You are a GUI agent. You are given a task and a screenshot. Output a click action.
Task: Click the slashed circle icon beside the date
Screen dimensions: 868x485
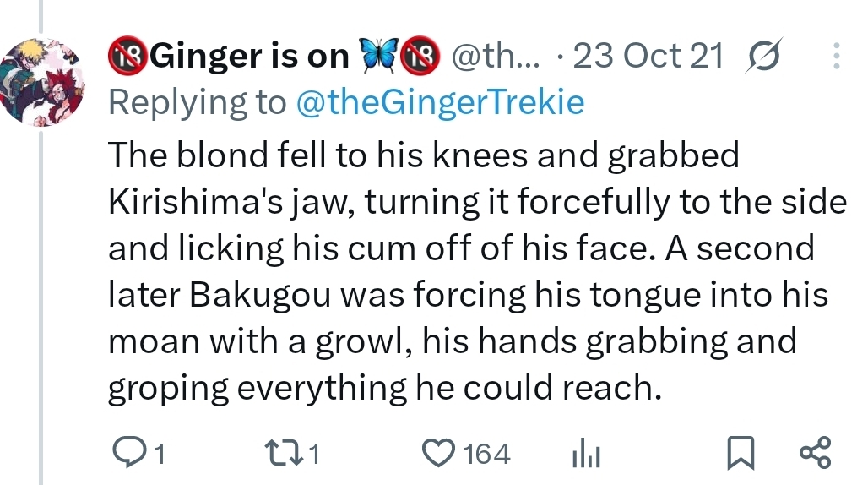pyautogui.click(x=765, y=57)
